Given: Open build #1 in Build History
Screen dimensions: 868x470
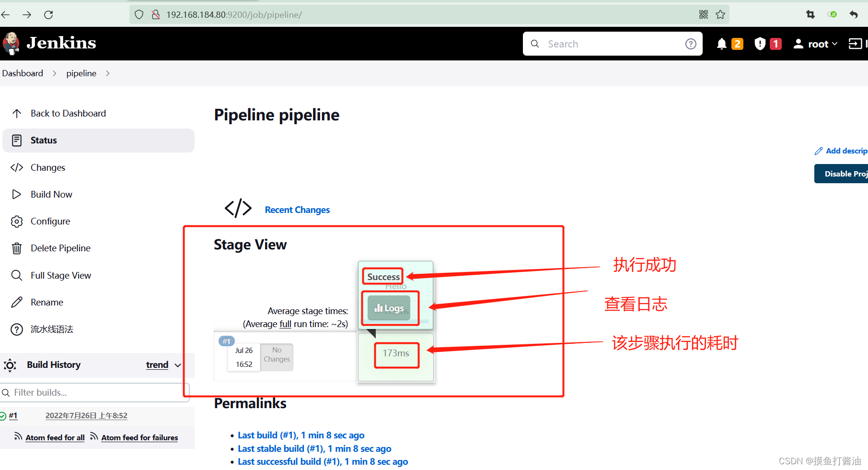Looking at the screenshot, I should pyautogui.click(x=13, y=416).
